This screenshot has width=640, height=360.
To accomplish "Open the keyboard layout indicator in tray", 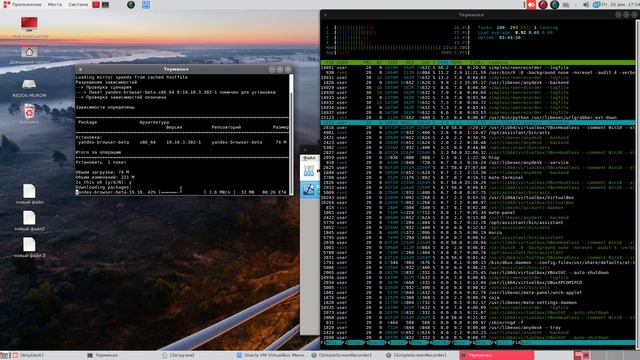I will (x=566, y=4).
